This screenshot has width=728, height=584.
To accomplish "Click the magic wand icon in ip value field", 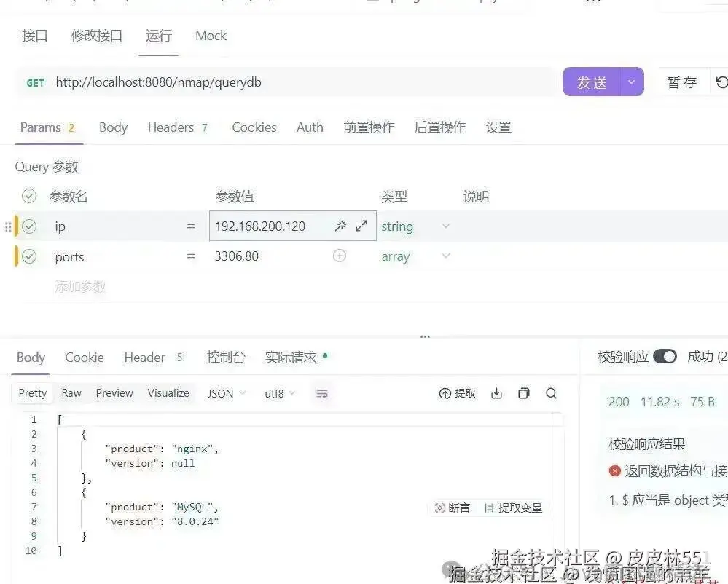I will [x=340, y=226].
